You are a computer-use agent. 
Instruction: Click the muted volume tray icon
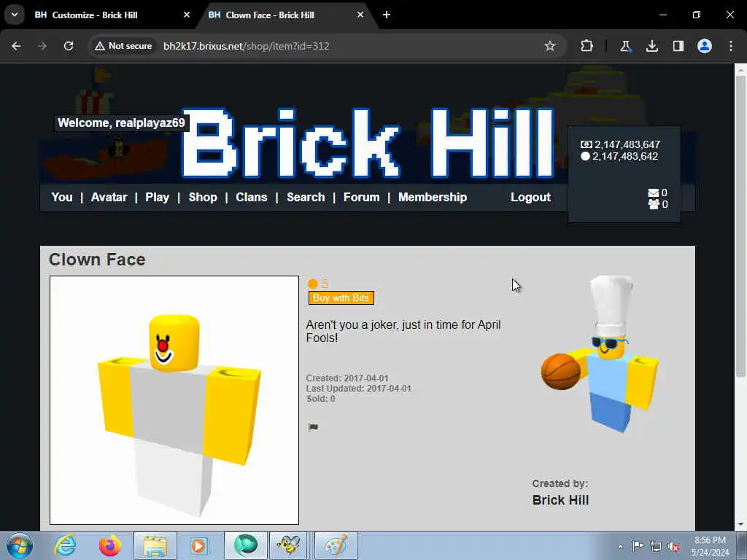[673, 547]
